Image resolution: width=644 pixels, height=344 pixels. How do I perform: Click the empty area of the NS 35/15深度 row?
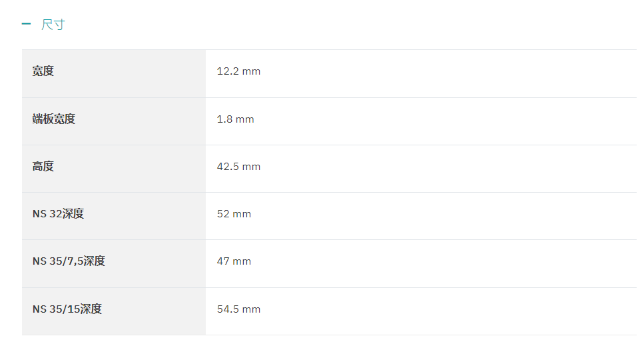point(448,311)
